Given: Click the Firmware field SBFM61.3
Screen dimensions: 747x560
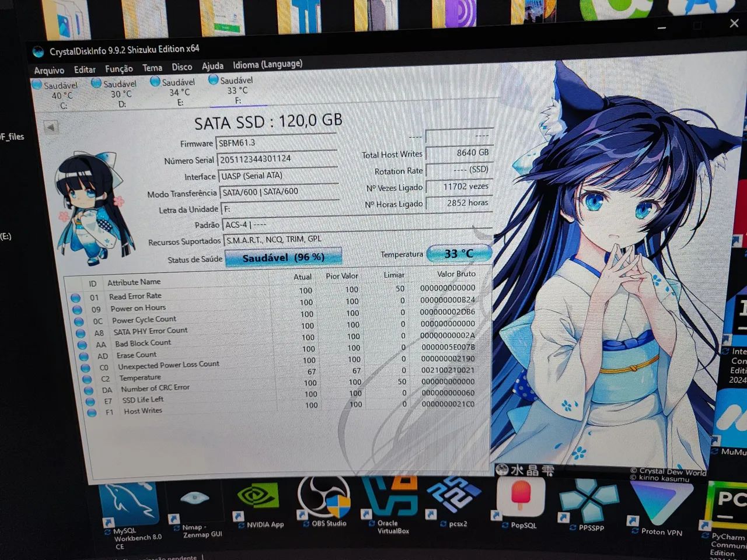Looking at the screenshot, I should [x=277, y=142].
